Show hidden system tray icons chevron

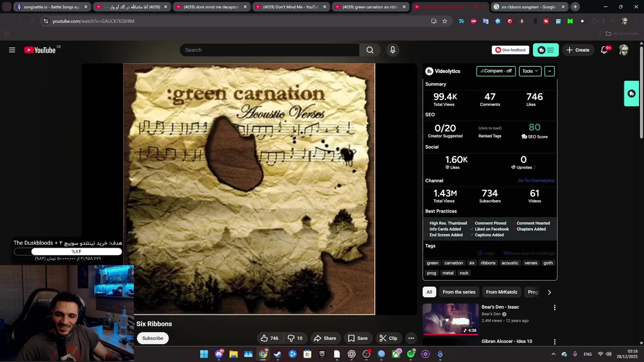point(553,354)
